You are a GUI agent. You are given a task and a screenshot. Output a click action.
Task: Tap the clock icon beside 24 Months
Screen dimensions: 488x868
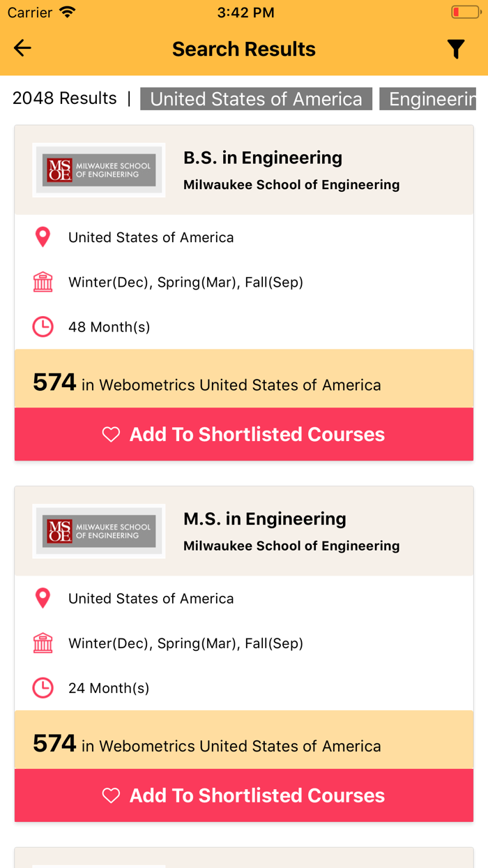(43, 687)
